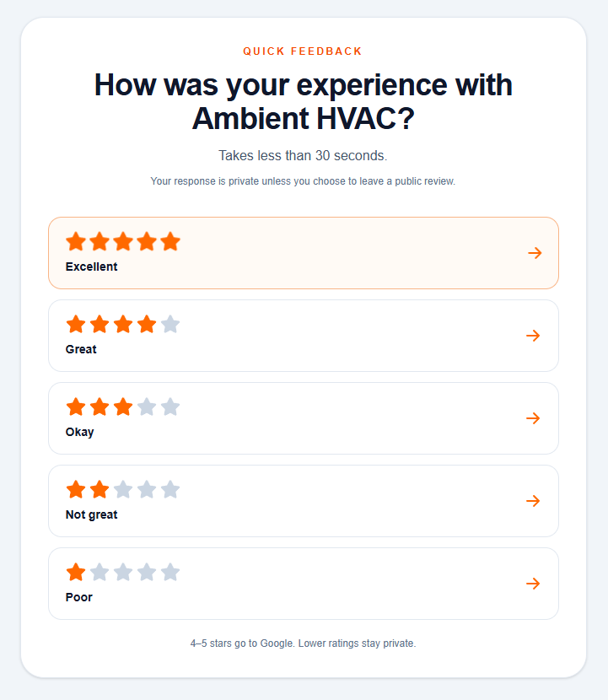Click the arrow icon on the Not great row
608x700 pixels.
point(533,501)
